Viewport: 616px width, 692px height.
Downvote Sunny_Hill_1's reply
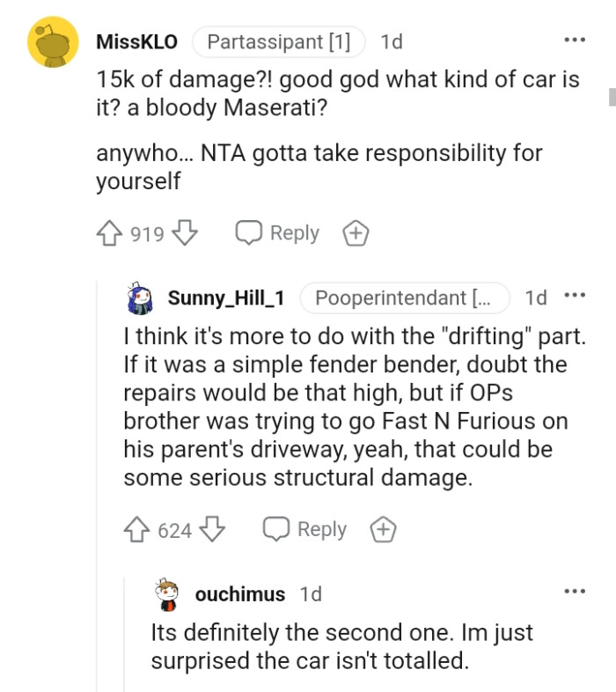212,529
